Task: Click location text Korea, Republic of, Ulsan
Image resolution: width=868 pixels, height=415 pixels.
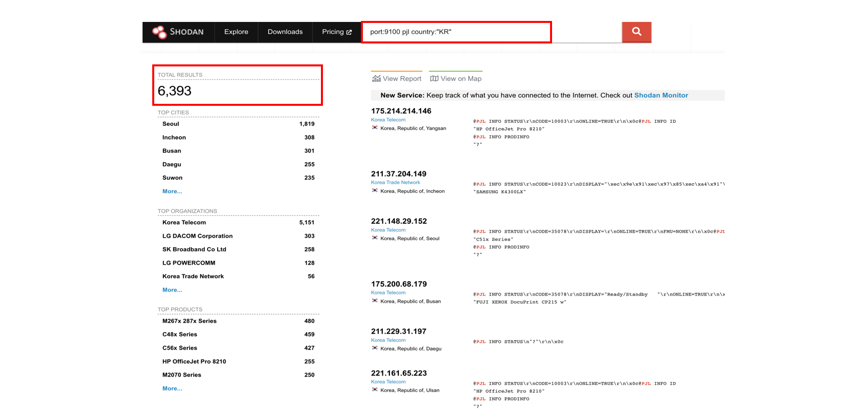Action: pos(410,391)
